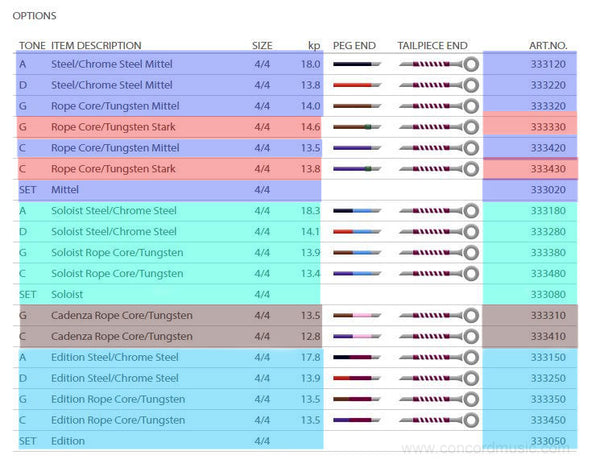Click the Soloist Rope Core/Tungsten G description
This screenshot has width=600, height=476.
pos(117,252)
